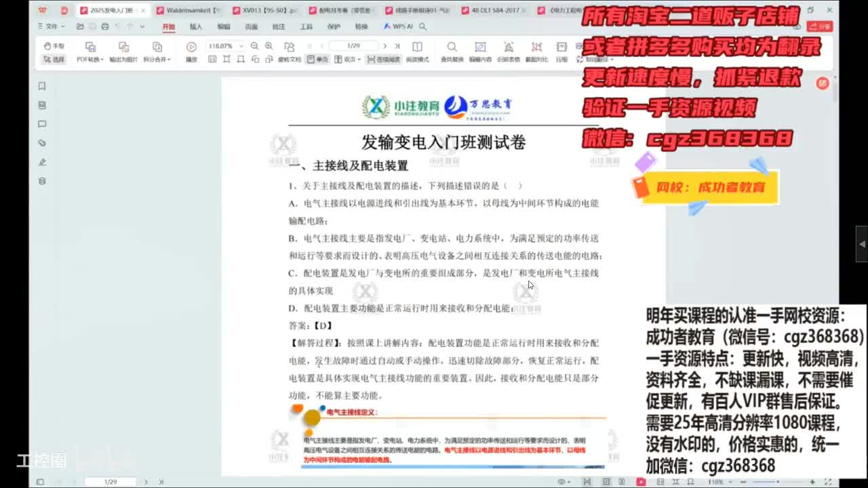Switch to the 插入 ribbon tab
Screen dimensions: 868x488
(x=195, y=27)
